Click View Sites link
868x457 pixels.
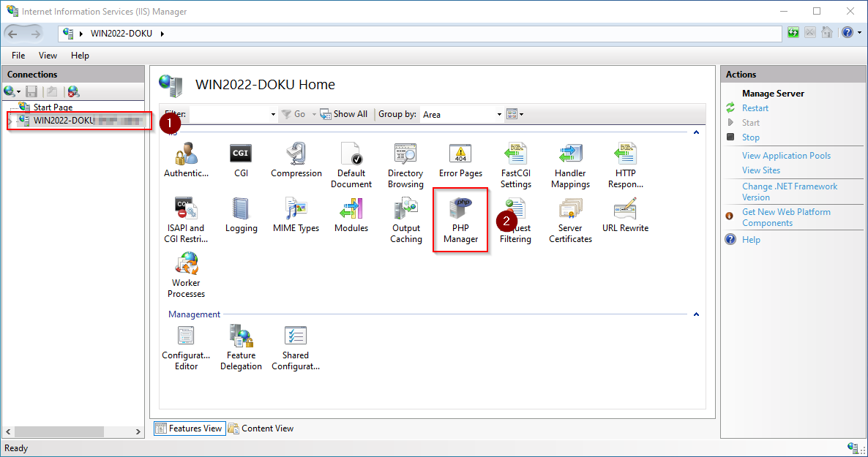click(x=761, y=170)
